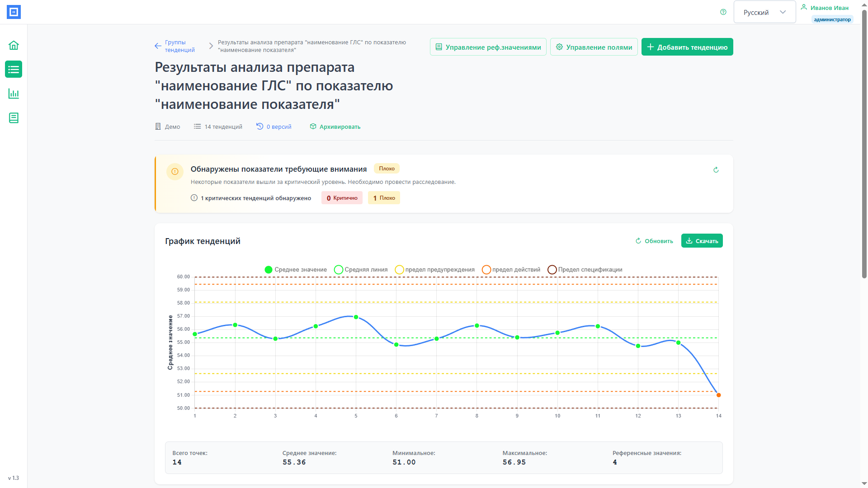
Task: Open the Иванов Иван user menu
Action: (829, 8)
